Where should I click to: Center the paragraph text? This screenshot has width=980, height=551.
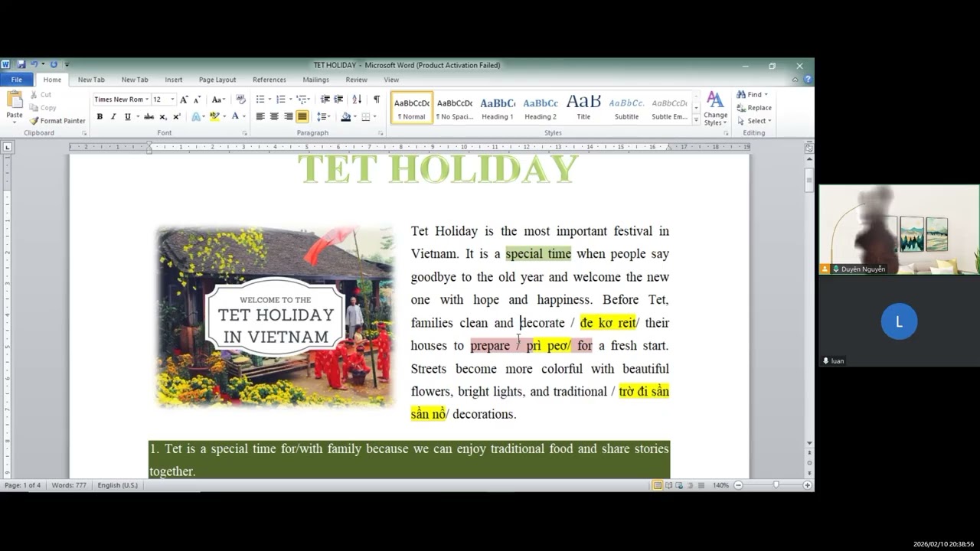coord(274,116)
